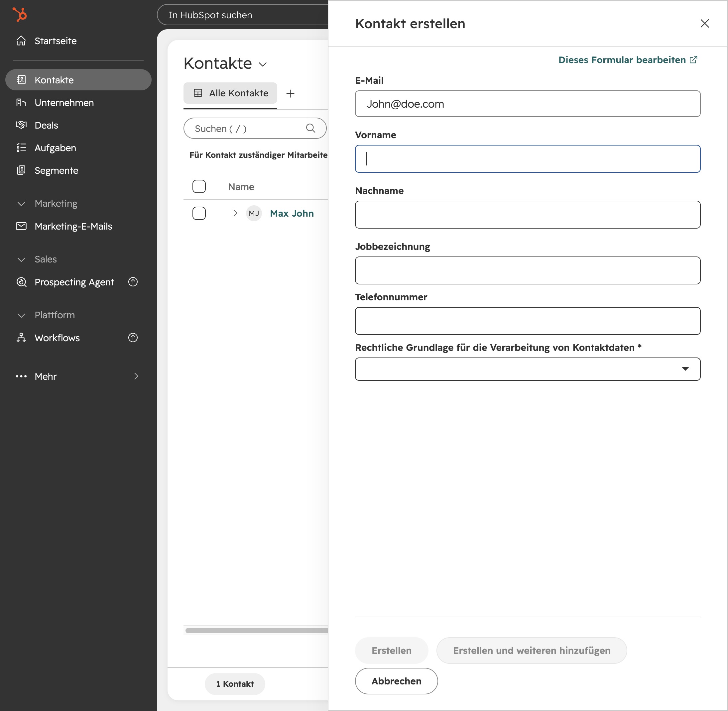The height and width of the screenshot is (711, 728).
Task: Check the box for Max John
Action: click(199, 213)
